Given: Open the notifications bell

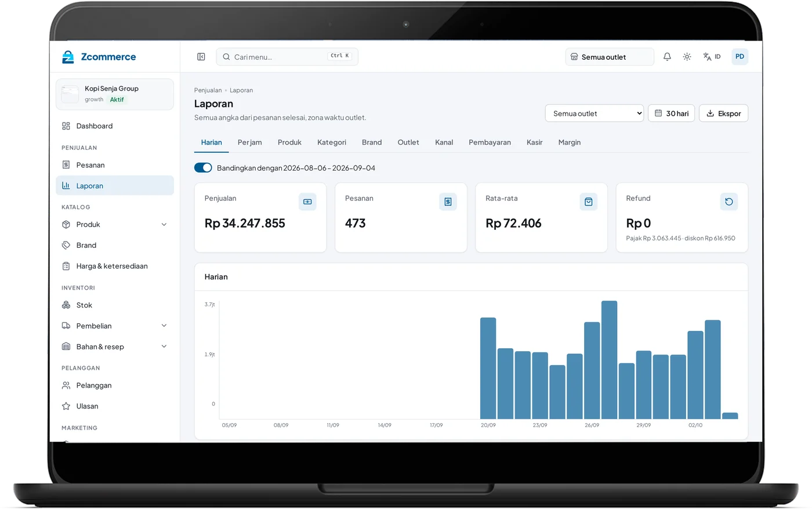Looking at the screenshot, I should (x=667, y=57).
